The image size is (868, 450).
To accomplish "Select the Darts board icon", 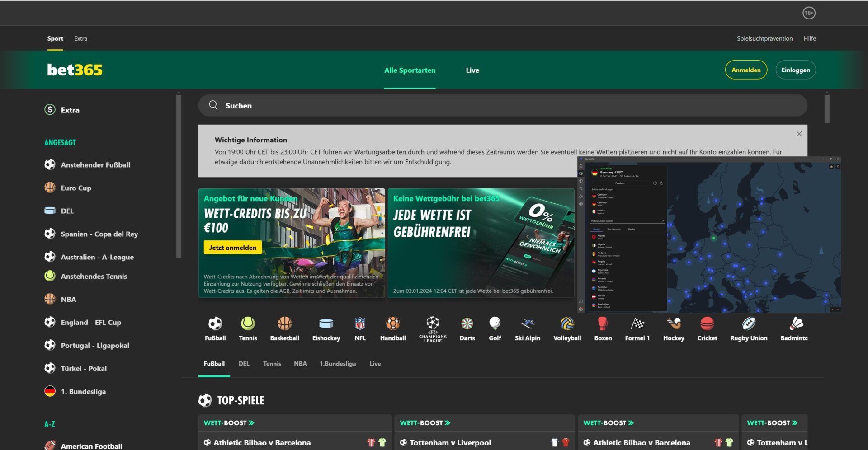I will [467, 323].
